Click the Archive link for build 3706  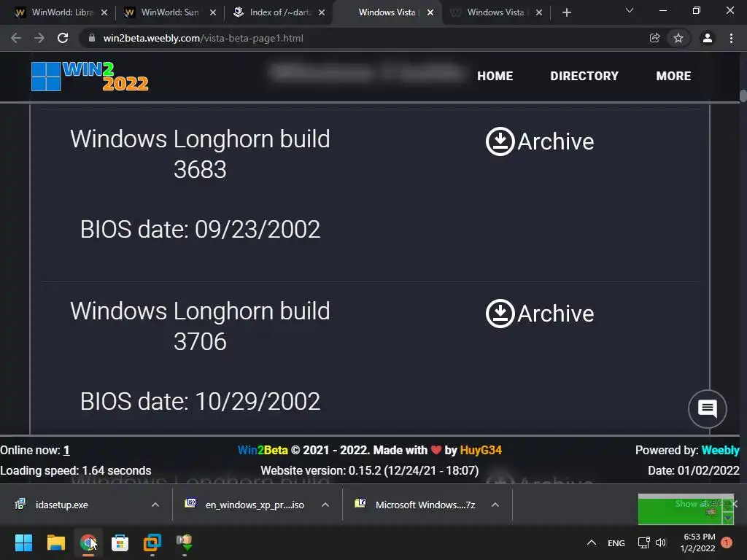555,314
